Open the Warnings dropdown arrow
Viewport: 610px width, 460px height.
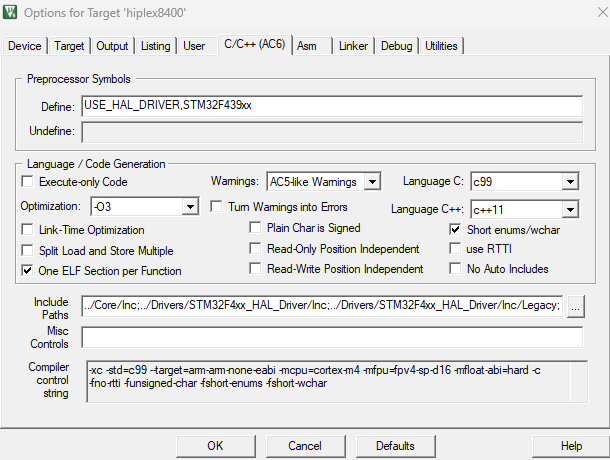pos(372,182)
